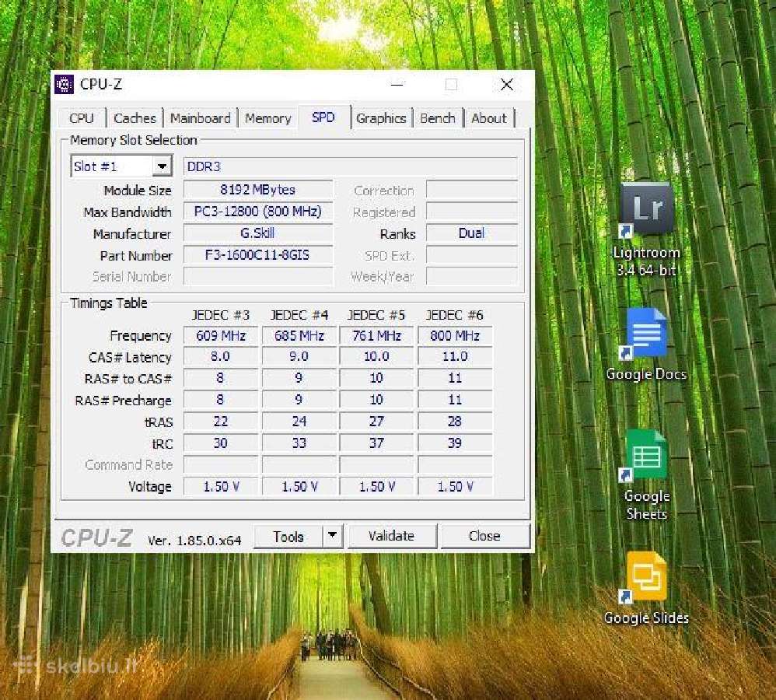Viewport: 776px width, 700px height.
Task: Select the SPD tab
Action: point(323,117)
